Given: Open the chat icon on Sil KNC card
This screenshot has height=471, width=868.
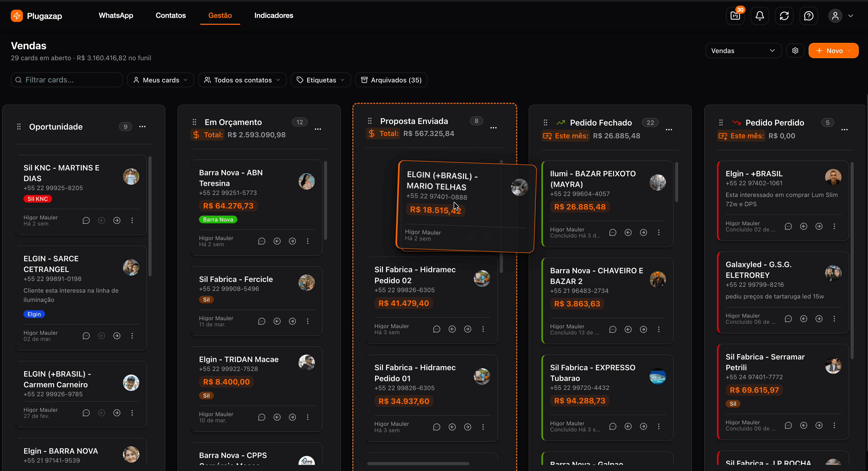Looking at the screenshot, I should (86, 220).
